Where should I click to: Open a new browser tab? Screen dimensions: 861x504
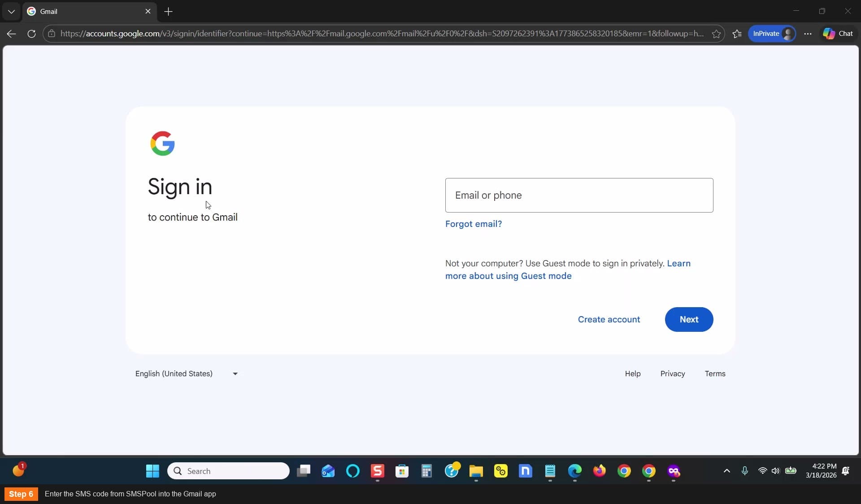pos(169,11)
